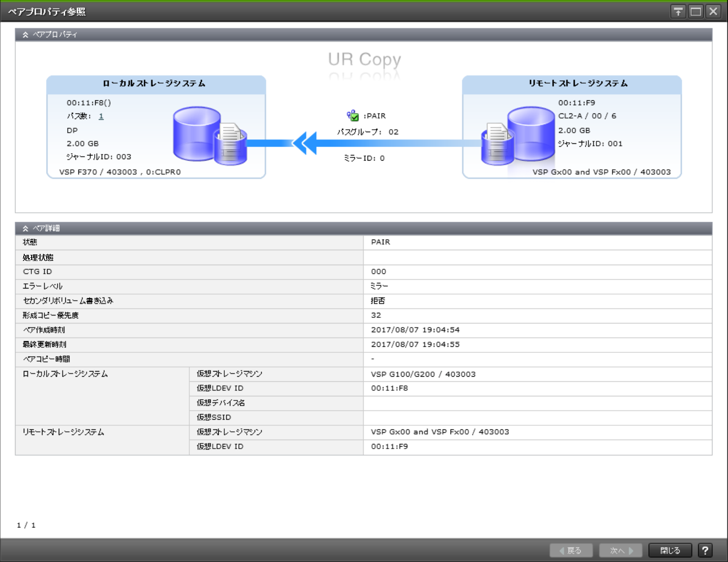Image resolution: width=728 pixels, height=562 pixels.
Task: Open help with the question mark button
Action: click(x=705, y=550)
